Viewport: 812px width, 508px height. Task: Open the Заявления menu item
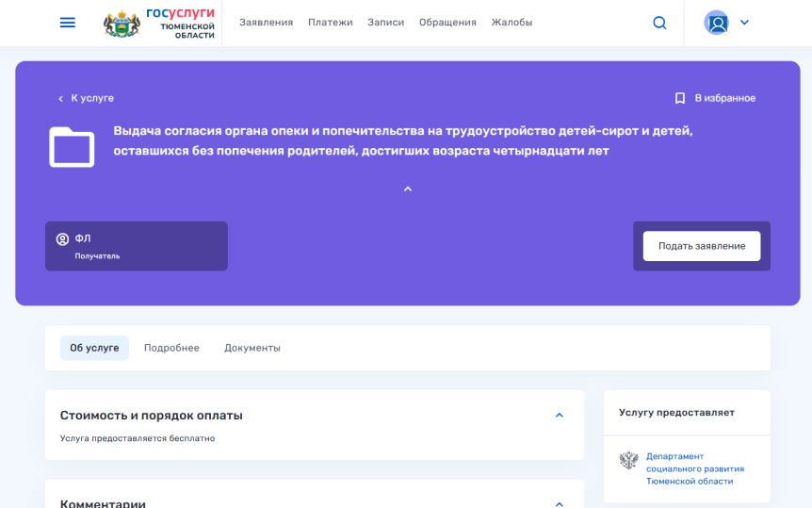coord(266,23)
